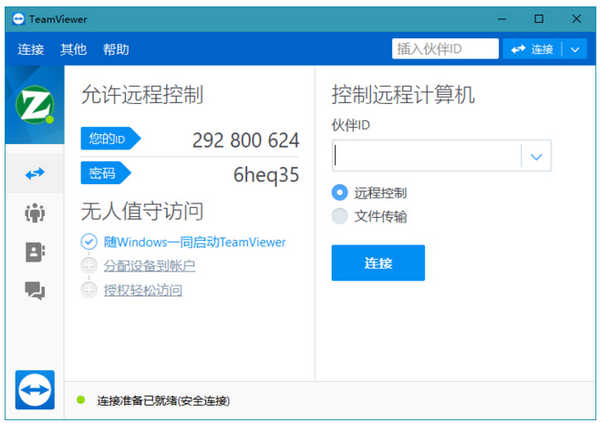Click the plus icon beside 授权轻松访问
Image resolution: width=600 pixels, height=423 pixels.
point(89,289)
